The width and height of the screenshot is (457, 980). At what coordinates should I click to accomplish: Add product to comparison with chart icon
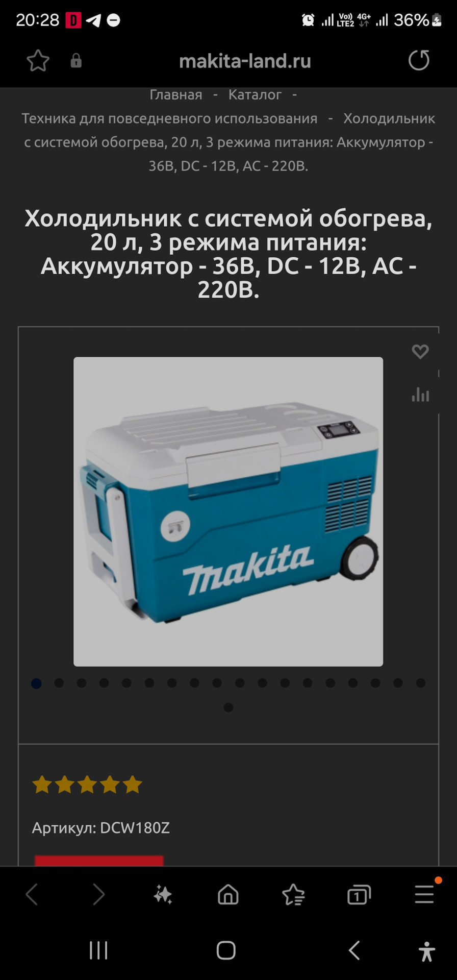[x=420, y=394]
